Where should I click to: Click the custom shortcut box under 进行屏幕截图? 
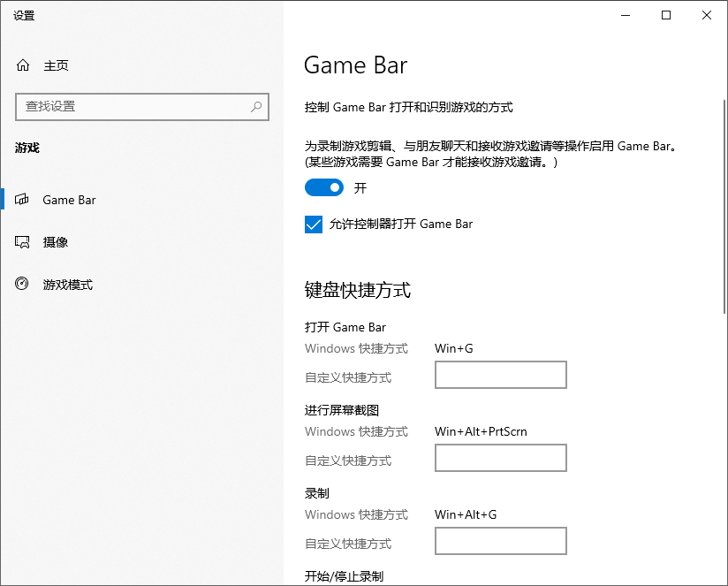[500, 458]
